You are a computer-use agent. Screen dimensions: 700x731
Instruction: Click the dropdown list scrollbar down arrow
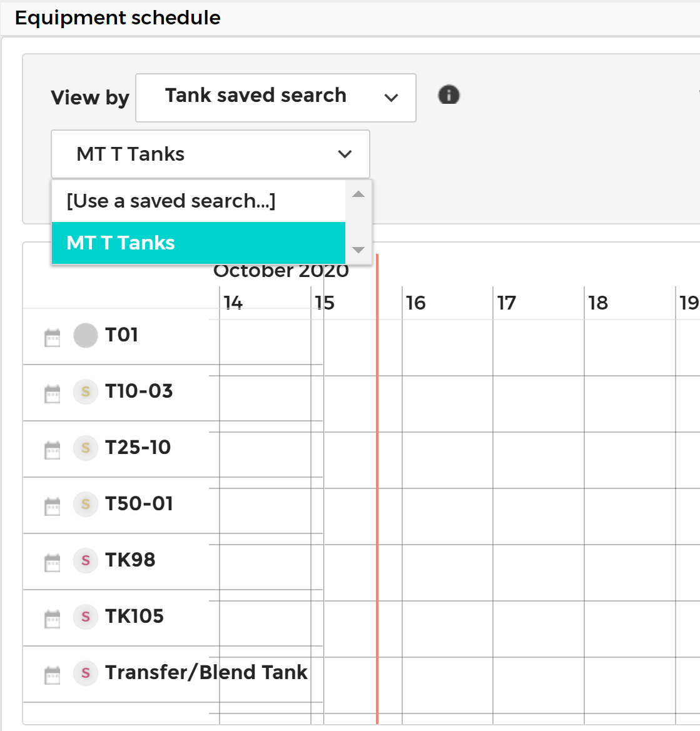point(357,250)
